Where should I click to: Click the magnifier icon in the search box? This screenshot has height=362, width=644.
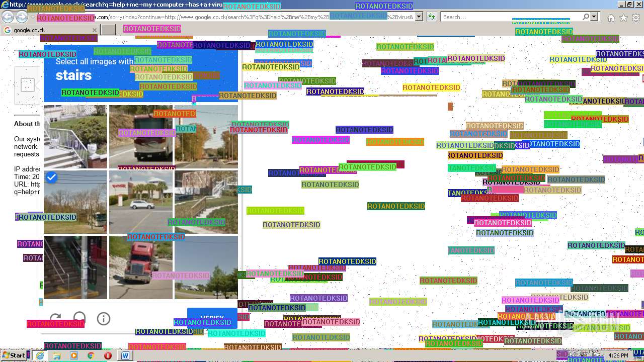(x=586, y=17)
